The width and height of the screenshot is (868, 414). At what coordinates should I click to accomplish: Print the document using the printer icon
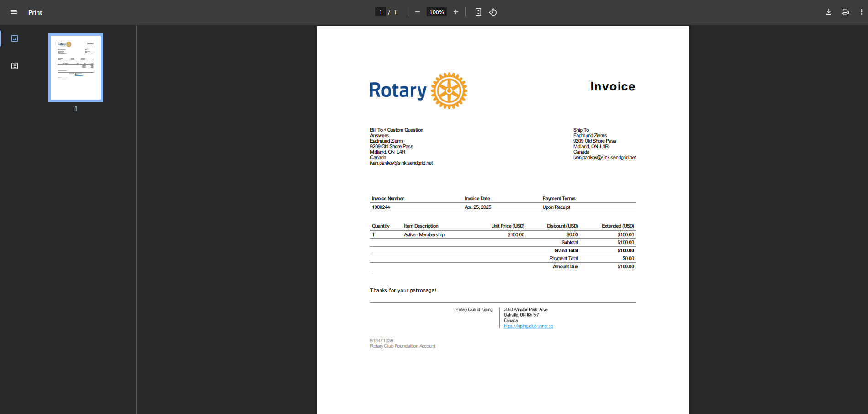coord(845,12)
